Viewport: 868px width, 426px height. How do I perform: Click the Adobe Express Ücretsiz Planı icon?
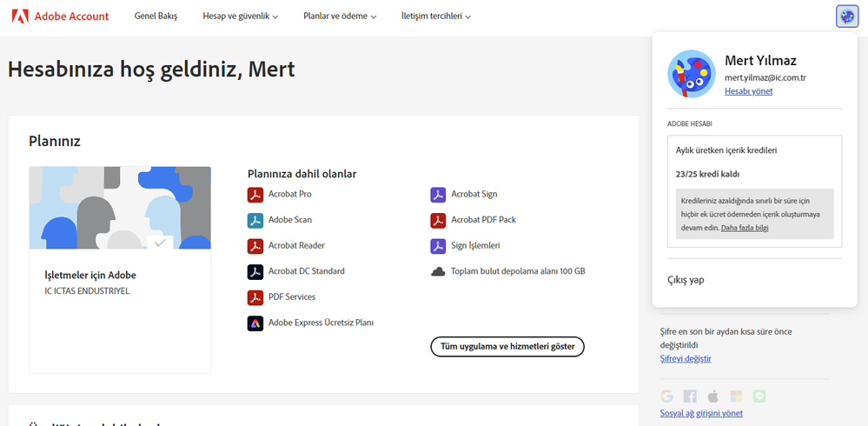pos(255,323)
